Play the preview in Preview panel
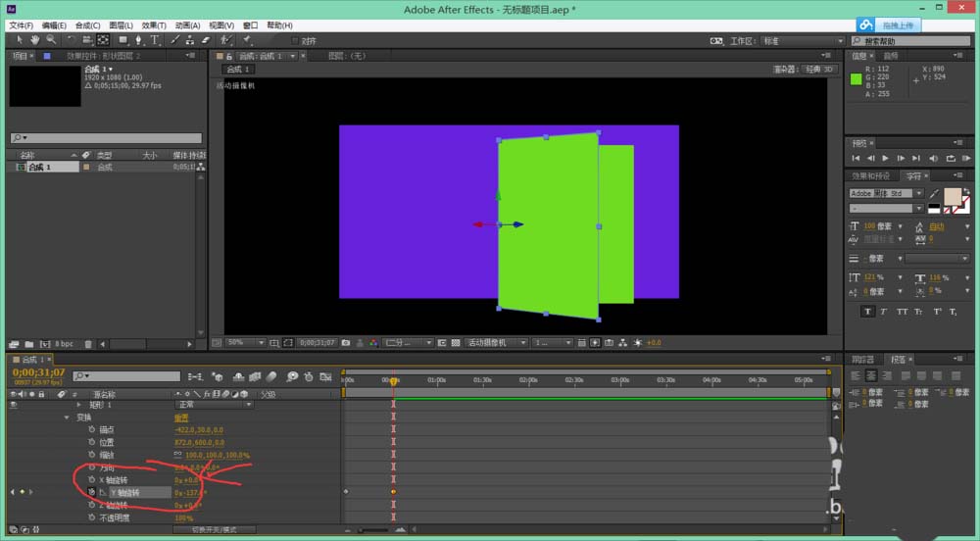980x541 pixels. [885, 158]
